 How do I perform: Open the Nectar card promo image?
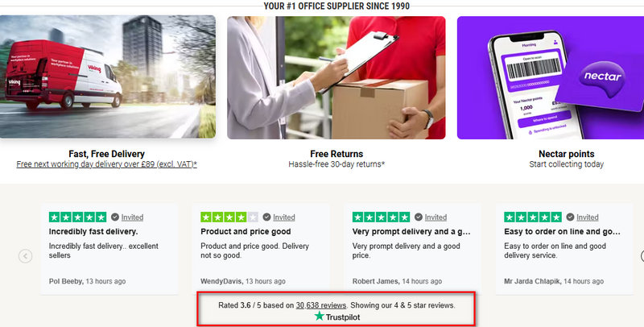click(551, 77)
